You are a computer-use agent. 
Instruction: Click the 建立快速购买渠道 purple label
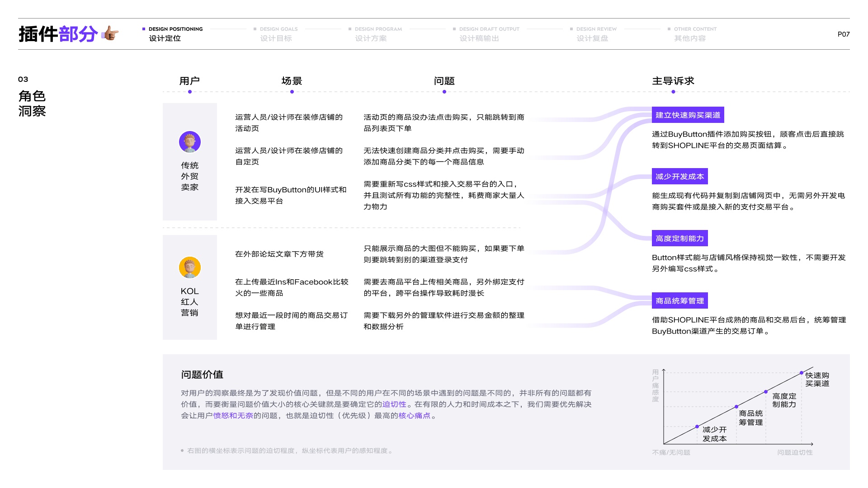pos(688,115)
